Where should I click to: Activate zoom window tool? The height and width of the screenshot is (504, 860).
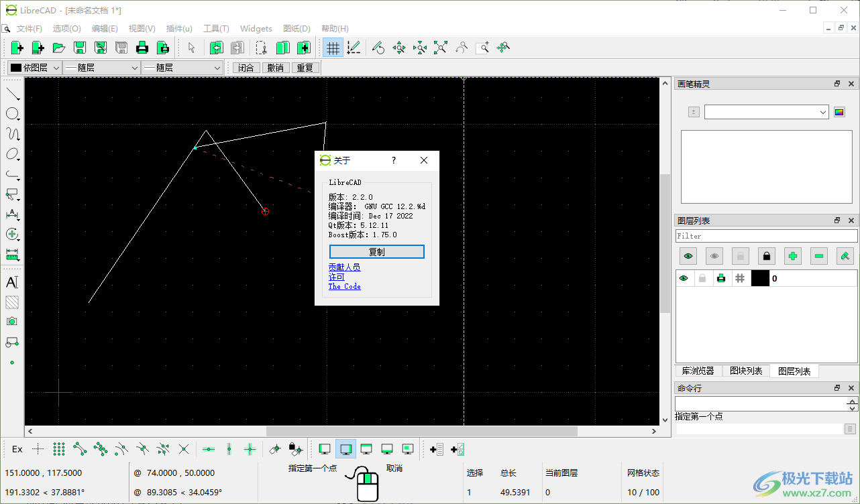pos(482,48)
